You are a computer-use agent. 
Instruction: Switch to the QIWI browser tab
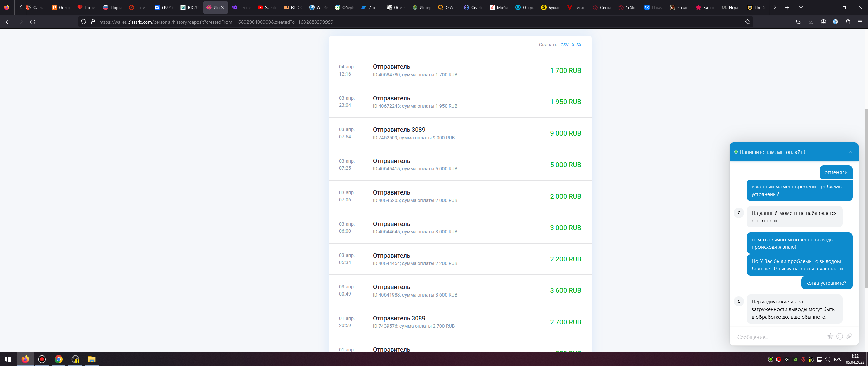pos(447,7)
